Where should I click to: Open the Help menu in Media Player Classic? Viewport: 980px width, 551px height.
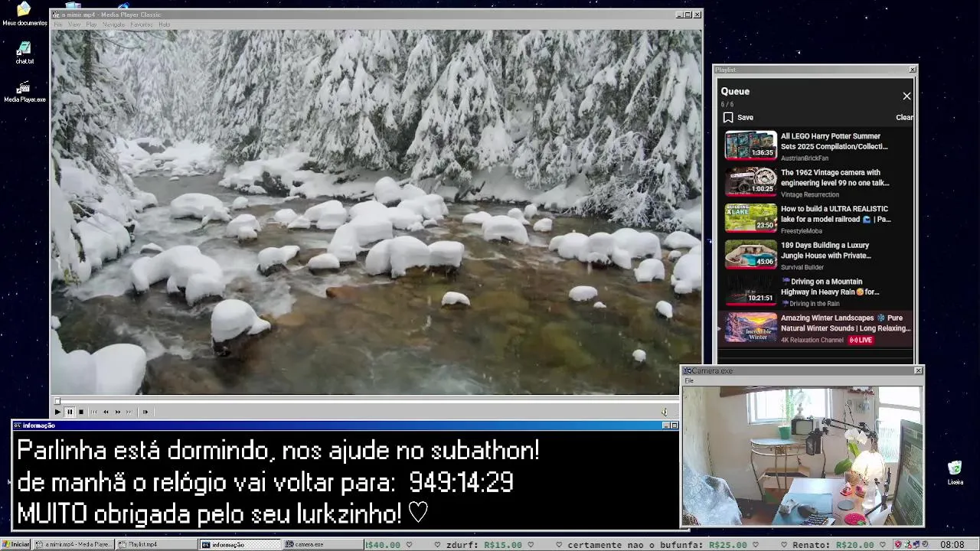click(164, 24)
